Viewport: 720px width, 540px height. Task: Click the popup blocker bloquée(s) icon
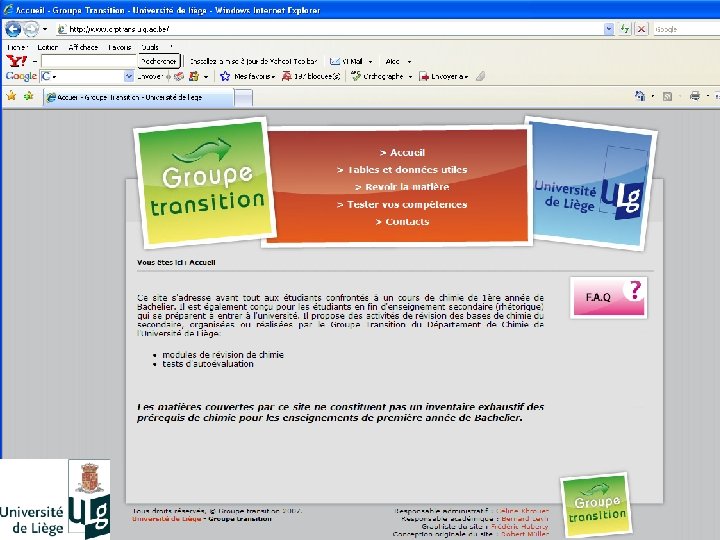pyautogui.click(x=311, y=77)
